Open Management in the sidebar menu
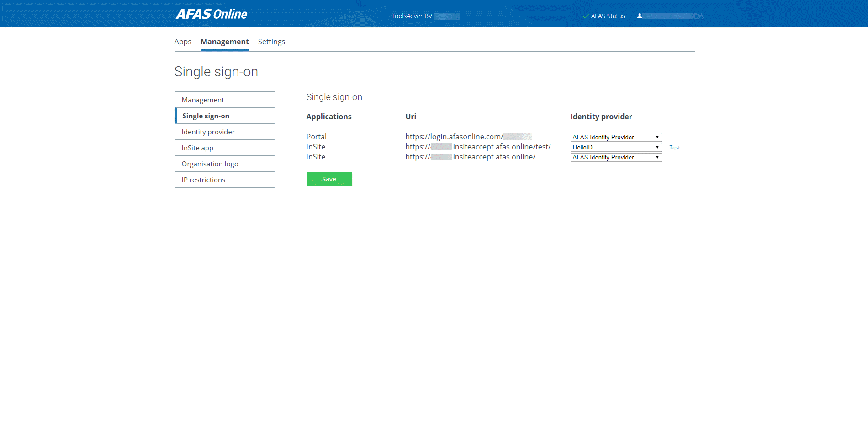Screen dimensions: 868x430 [225, 100]
